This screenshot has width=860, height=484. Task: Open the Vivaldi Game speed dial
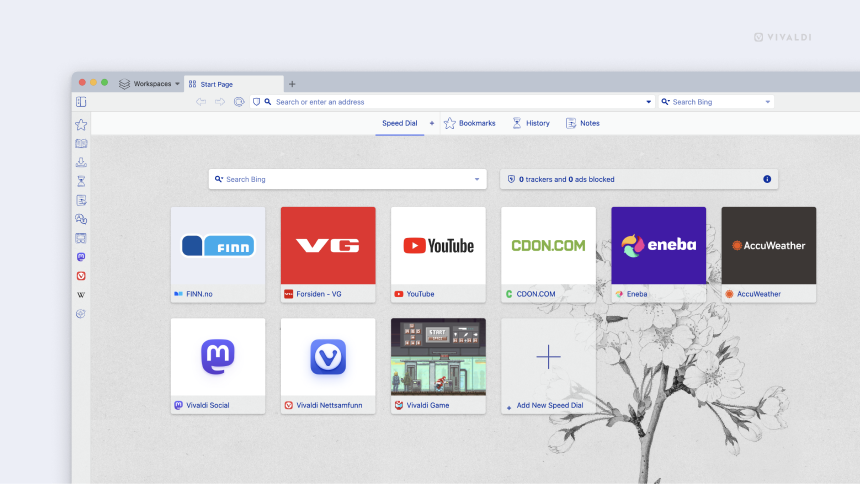click(x=438, y=366)
